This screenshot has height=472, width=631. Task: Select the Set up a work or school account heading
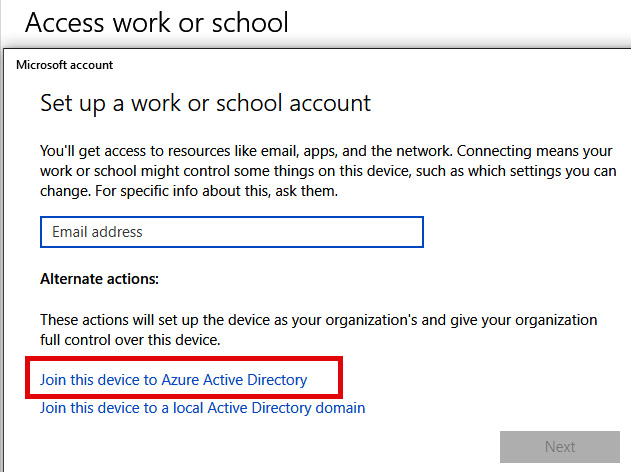(205, 103)
